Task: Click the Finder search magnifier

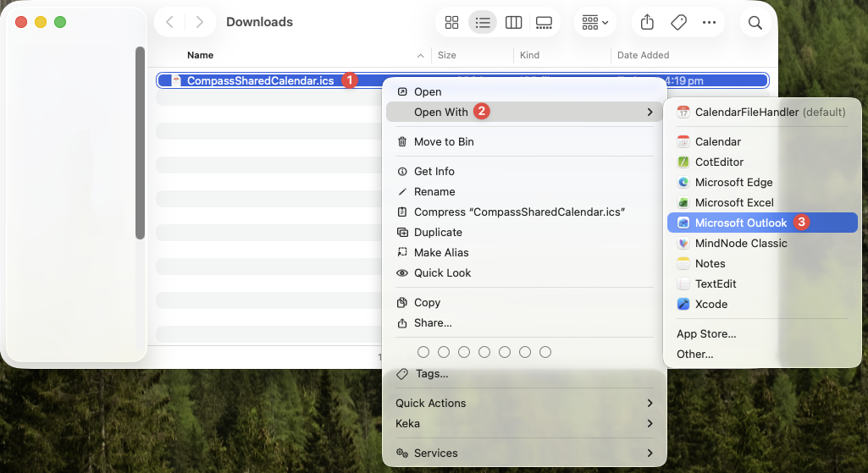Action: pos(755,22)
